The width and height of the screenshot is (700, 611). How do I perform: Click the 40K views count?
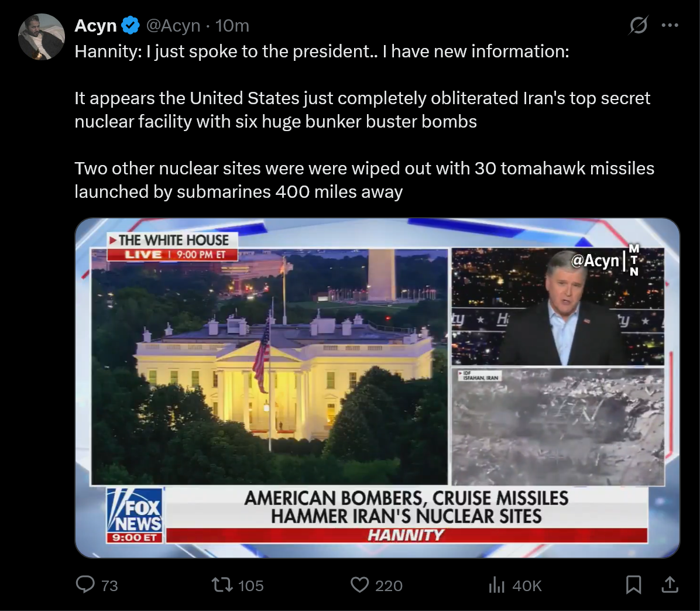pyautogui.click(x=527, y=586)
